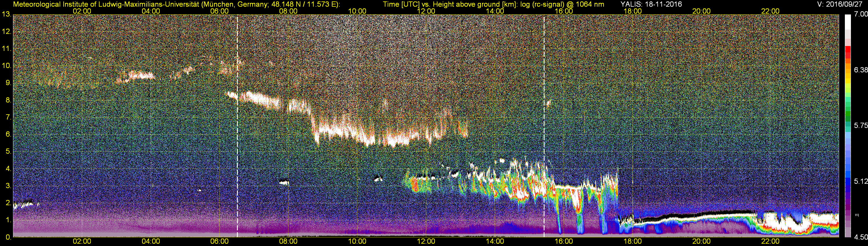
Task: Click the 4 km height axis label
Action: pos(8,168)
